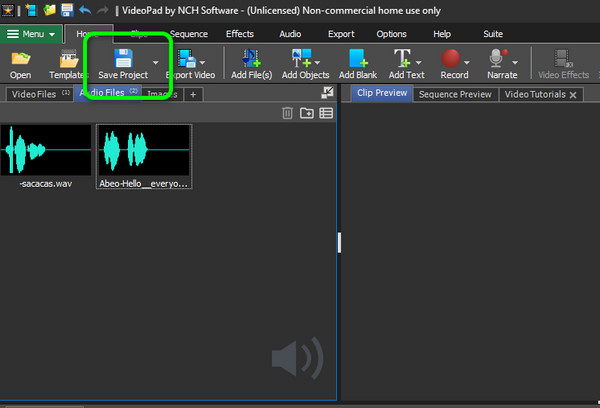Viewport: 600px width, 408px height.
Task: Expand the Record dropdown arrow
Action: click(x=467, y=62)
